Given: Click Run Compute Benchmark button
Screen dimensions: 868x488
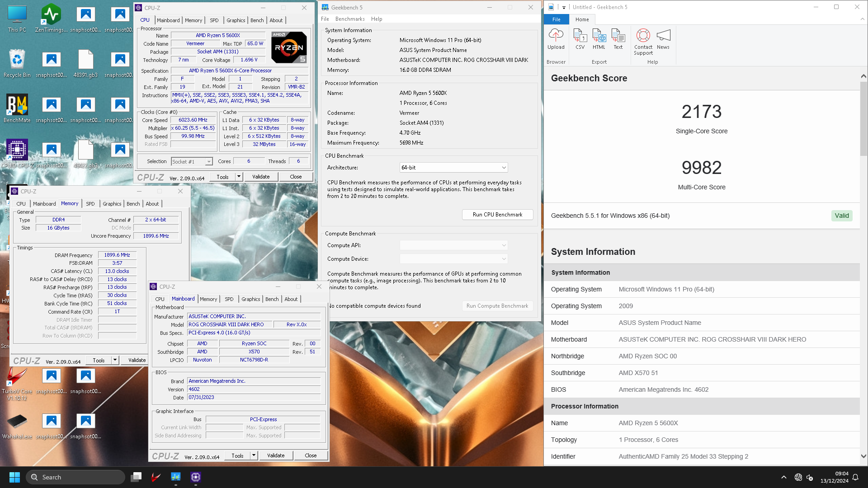Looking at the screenshot, I should (497, 306).
